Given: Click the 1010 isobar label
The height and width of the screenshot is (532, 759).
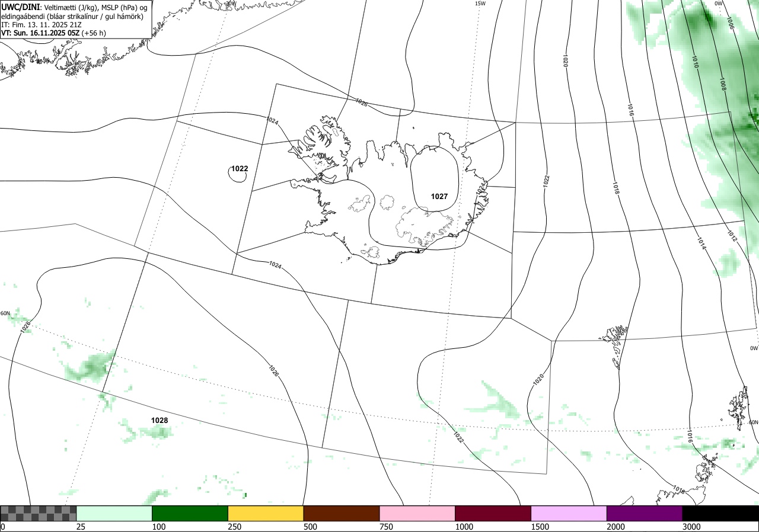Looking at the screenshot, I should 696,61.
